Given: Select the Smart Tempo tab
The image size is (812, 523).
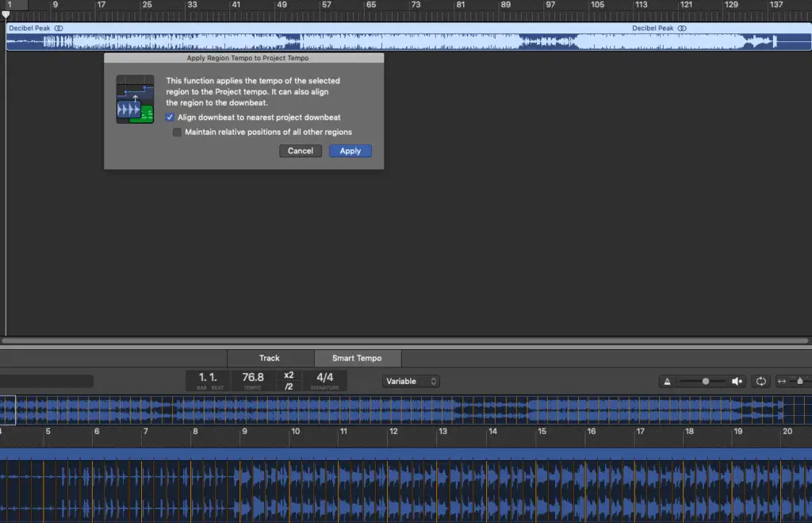Looking at the screenshot, I should click(357, 358).
